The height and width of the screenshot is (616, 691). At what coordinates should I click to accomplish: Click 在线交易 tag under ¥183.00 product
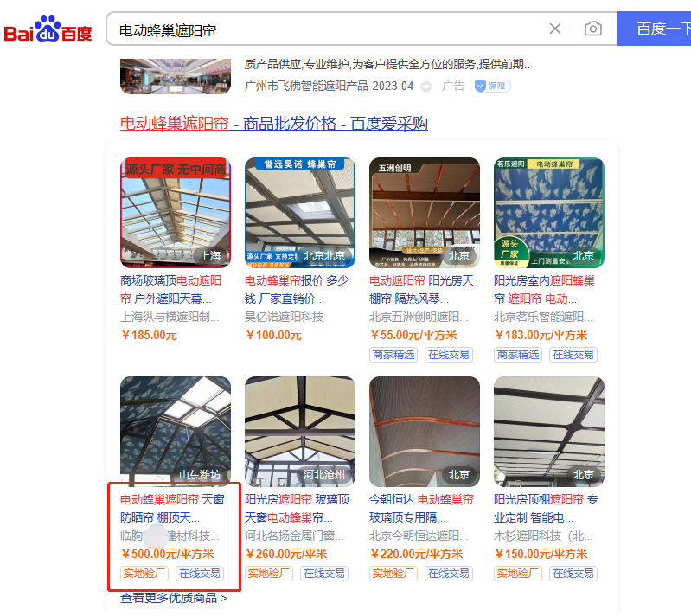[573, 355]
